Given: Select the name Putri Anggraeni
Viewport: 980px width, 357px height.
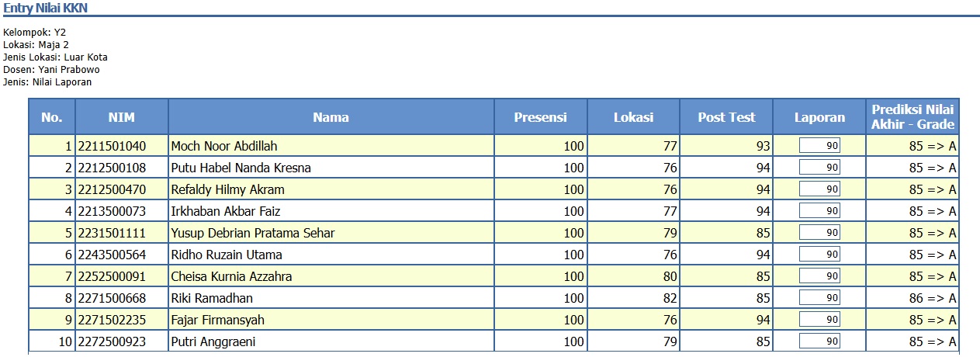Looking at the screenshot, I should tap(213, 341).
